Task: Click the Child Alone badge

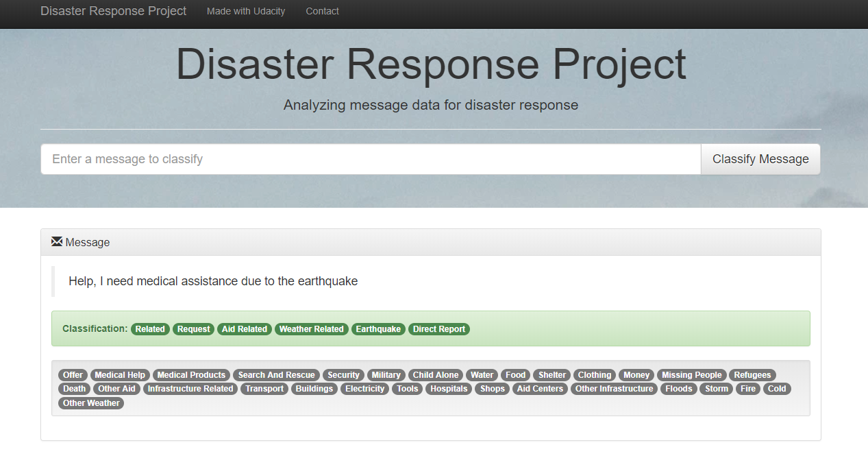Action: [x=436, y=375]
